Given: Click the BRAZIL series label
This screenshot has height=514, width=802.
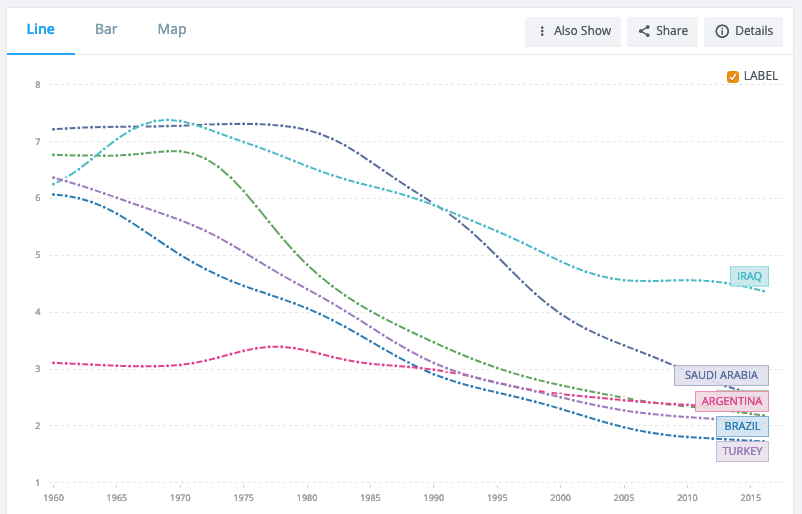Looking at the screenshot, I should 742,427.
